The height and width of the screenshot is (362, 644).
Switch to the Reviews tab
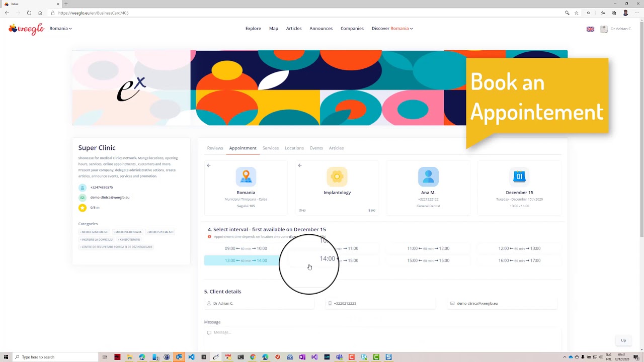tap(215, 148)
